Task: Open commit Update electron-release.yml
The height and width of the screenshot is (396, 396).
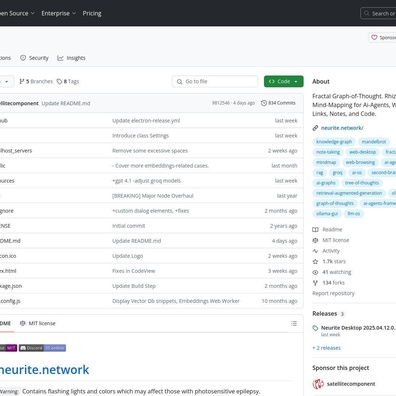Action: click(146, 121)
